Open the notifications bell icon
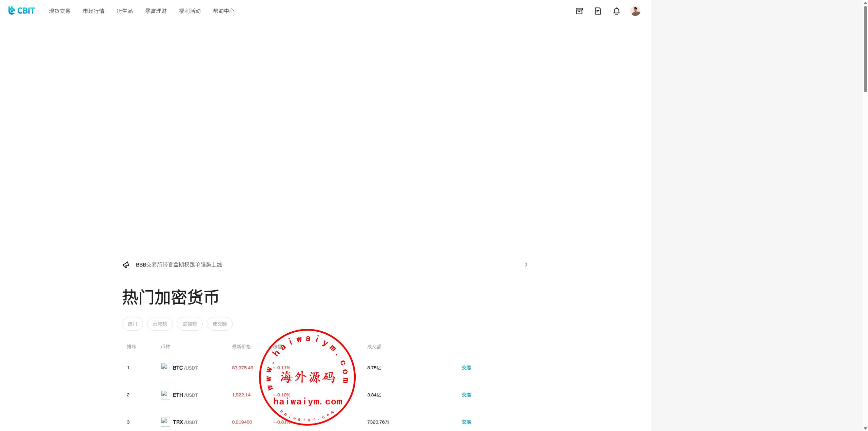The width and height of the screenshot is (868, 431). click(616, 11)
